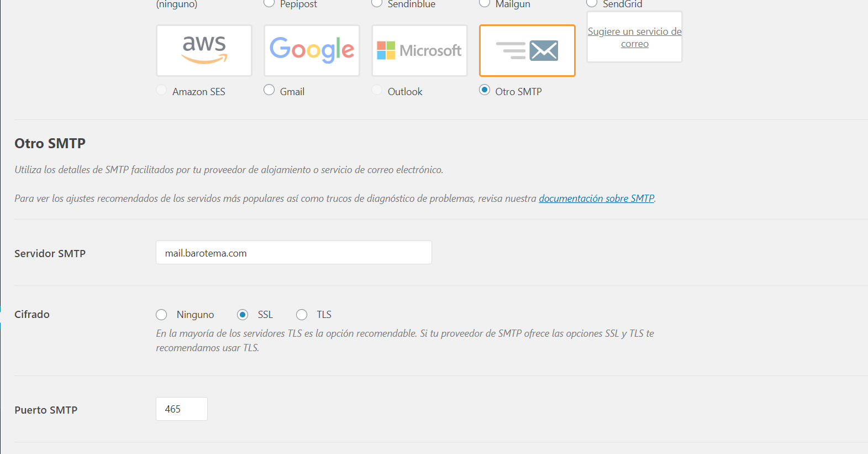Click the Gmail label text

(x=292, y=92)
